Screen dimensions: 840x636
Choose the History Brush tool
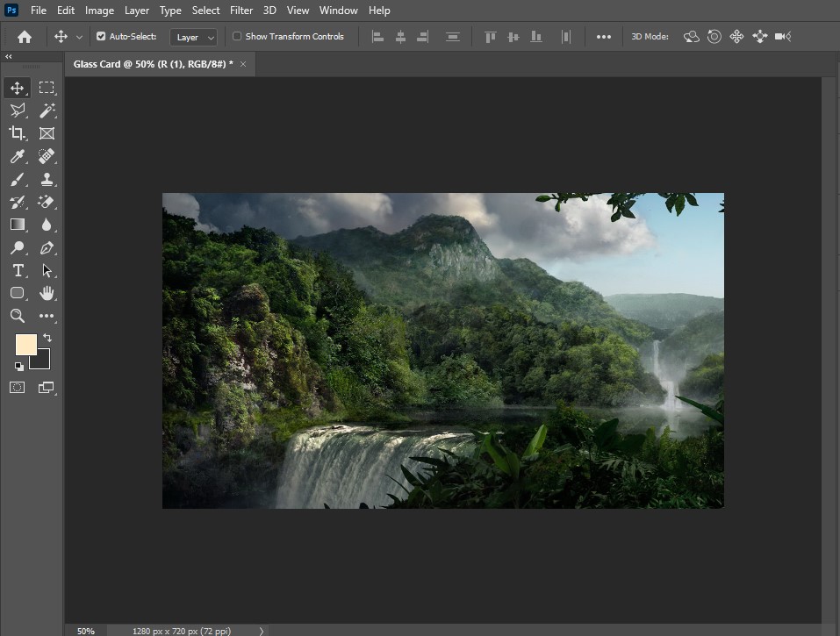point(18,203)
